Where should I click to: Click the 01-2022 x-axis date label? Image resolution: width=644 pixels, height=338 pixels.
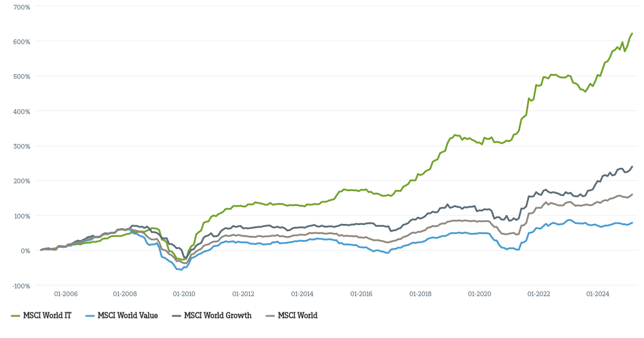(x=538, y=294)
